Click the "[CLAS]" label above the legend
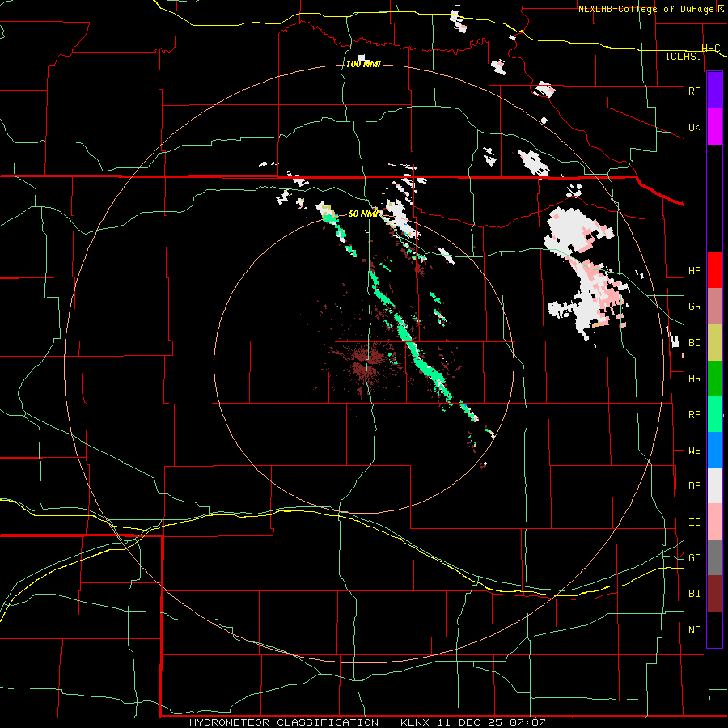Viewport: 728px width, 728px height. (684, 57)
